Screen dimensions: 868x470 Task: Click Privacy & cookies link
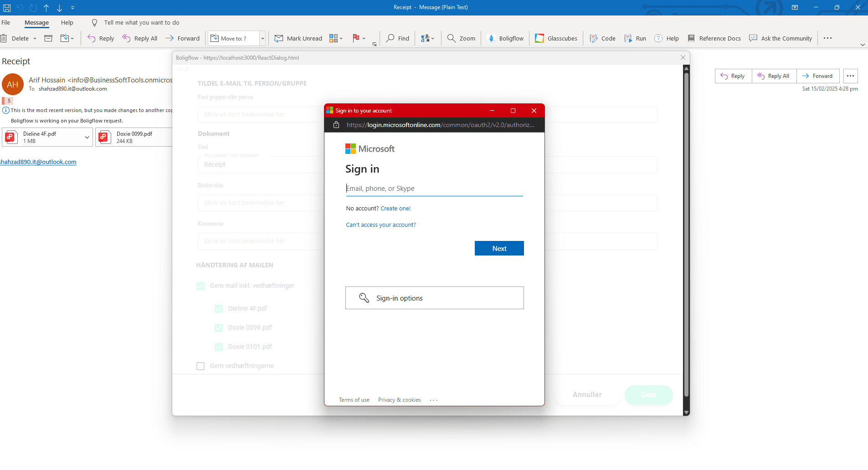click(399, 400)
